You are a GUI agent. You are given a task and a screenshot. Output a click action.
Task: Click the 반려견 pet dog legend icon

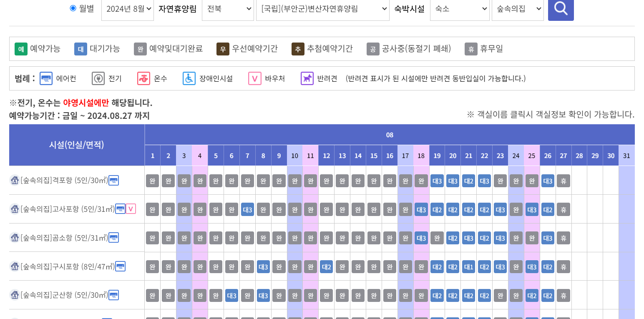coord(307,78)
